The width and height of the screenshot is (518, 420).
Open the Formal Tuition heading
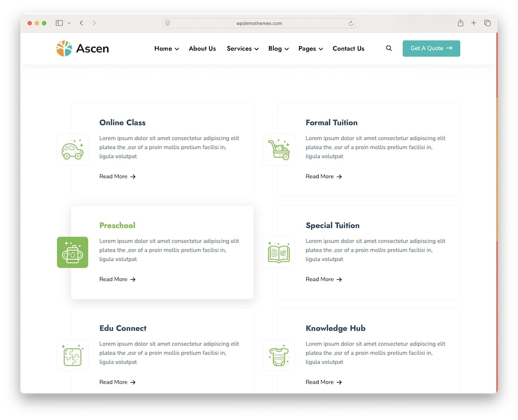pyautogui.click(x=332, y=123)
